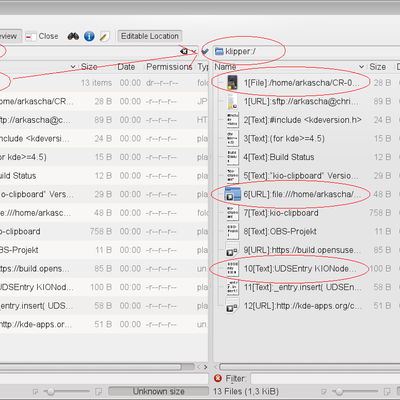Image resolution: width=400 pixels, height=400 pixels.
Task: Sort left pane by Permissions column
Action: [169, 67]
